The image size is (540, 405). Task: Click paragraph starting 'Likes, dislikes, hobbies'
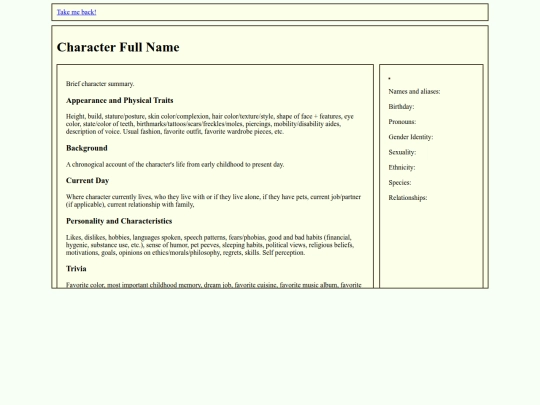(x=210, y=245)
